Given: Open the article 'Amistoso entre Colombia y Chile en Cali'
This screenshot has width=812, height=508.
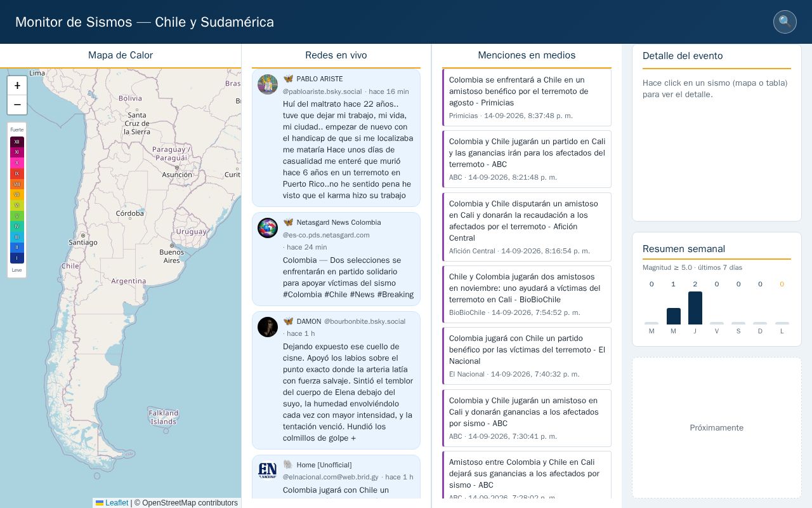Looking at the screenshot, I should pyautogui.click(x=527, y=474).
